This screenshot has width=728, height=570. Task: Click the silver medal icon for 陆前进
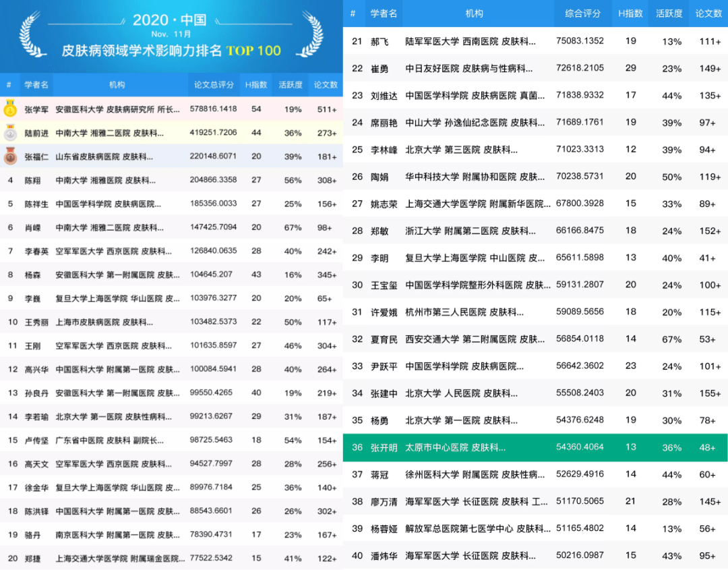(10, 133)
